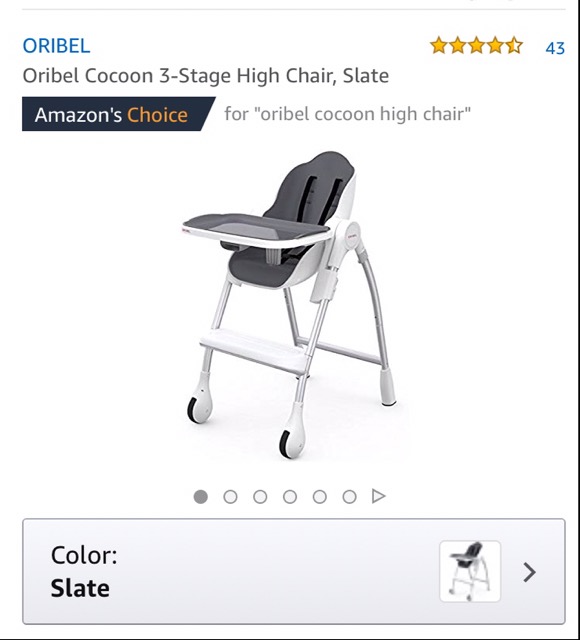
Task: Click the chevron arrow in Color selector
Action: click(529, 572)
